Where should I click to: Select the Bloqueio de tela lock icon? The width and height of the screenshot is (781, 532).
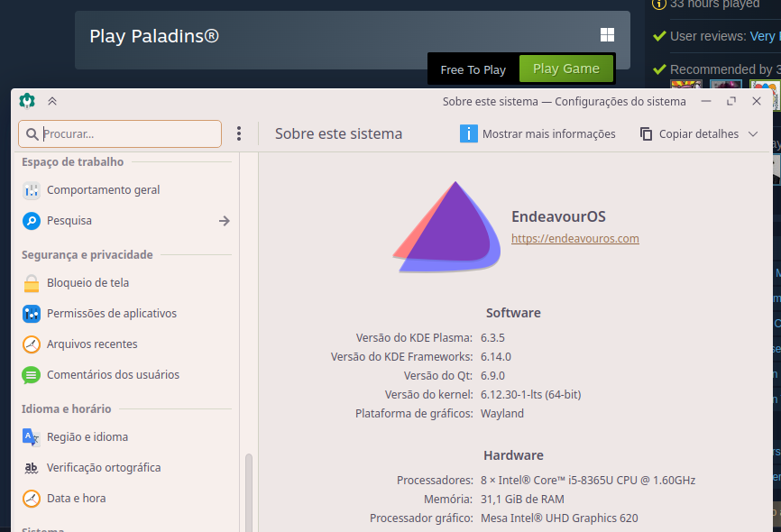point(32,283)
